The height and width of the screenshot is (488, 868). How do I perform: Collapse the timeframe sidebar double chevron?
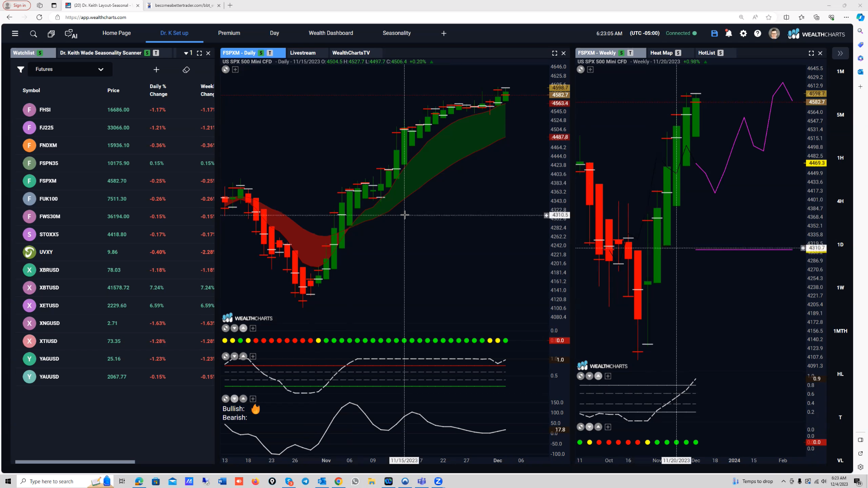[840, 53]
